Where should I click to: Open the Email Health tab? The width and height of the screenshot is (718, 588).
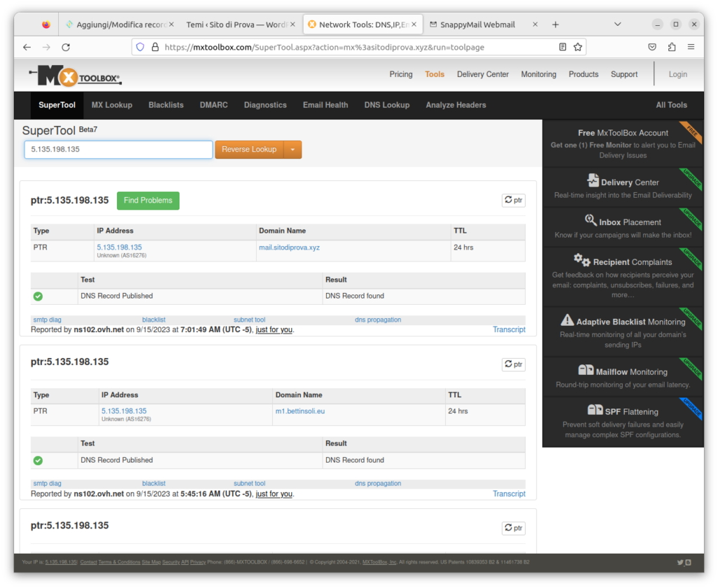tap(325, 105)
